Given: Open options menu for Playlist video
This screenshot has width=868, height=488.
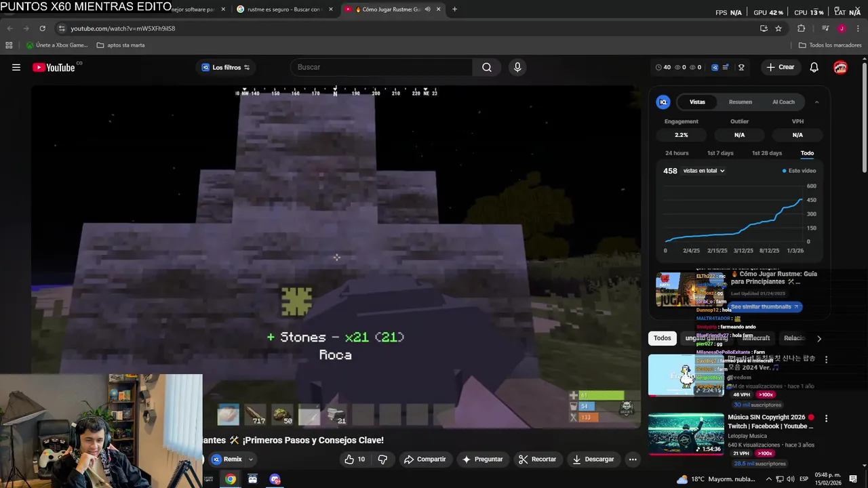Looking at the screenshot, I should tap(826, 359).
